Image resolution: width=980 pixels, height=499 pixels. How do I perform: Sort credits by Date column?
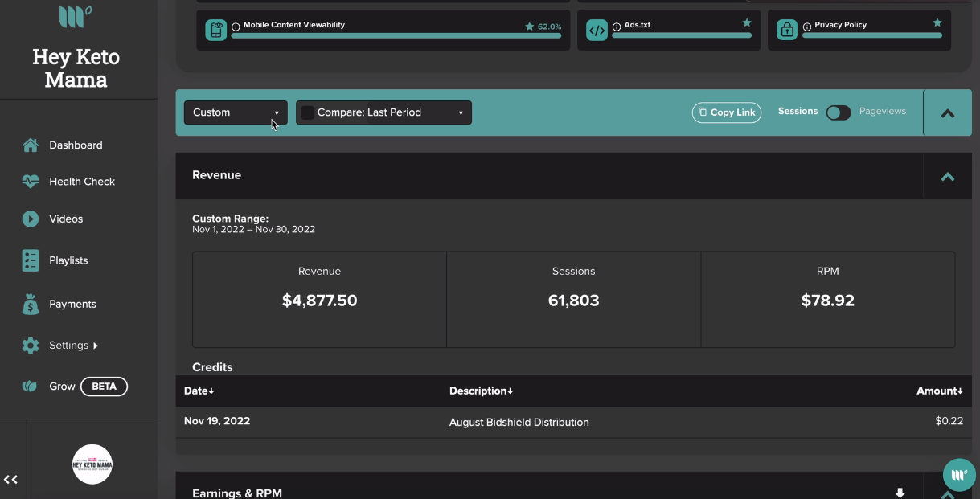pos(199,391)
